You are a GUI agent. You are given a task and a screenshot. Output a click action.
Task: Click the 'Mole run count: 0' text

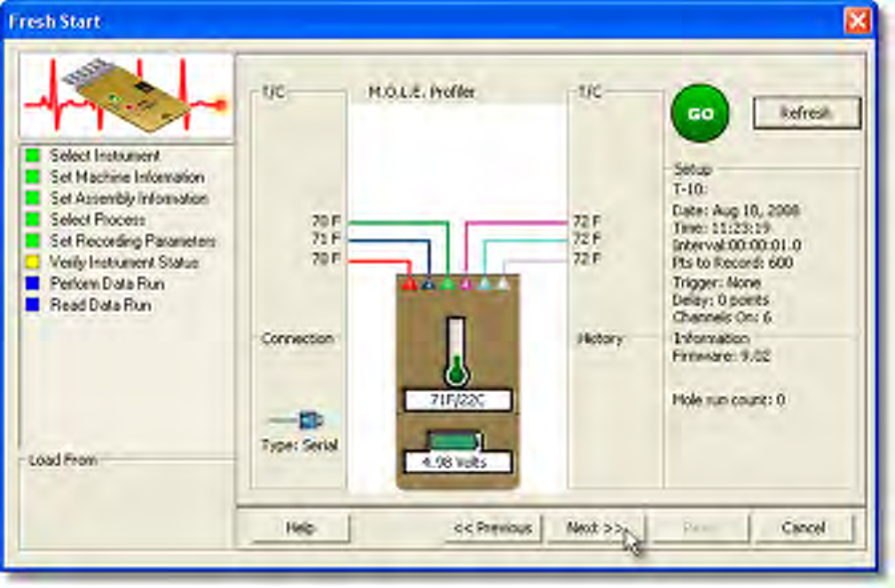click(x=729, y=400)
